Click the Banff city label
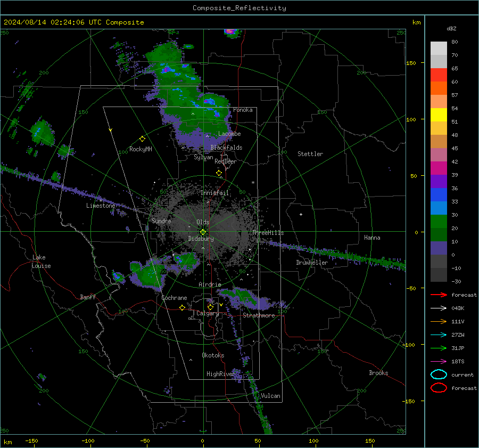Viewport: 479px width, 448px height. pos(88,297)
